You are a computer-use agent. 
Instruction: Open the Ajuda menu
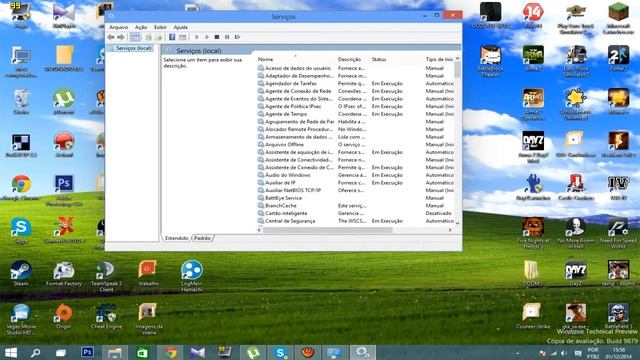[180, 27]
